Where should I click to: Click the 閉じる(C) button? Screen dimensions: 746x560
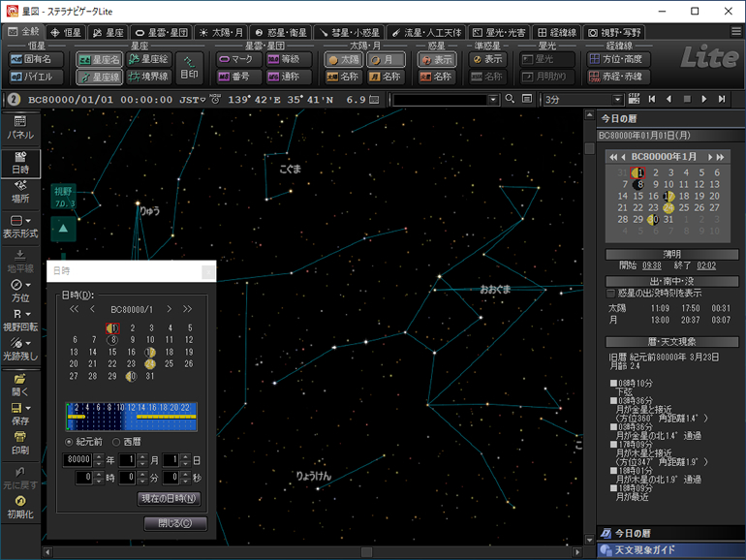pos(175,523)
